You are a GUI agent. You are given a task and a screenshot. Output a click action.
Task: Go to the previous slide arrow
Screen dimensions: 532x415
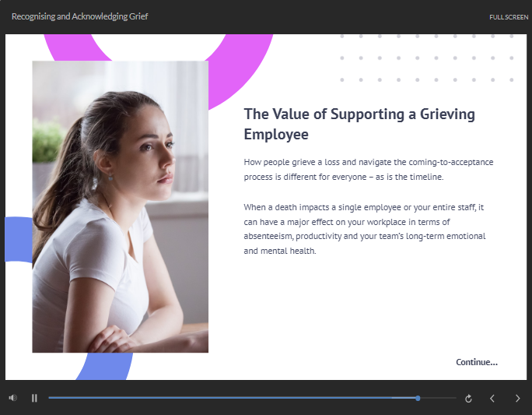pos(492,399)
